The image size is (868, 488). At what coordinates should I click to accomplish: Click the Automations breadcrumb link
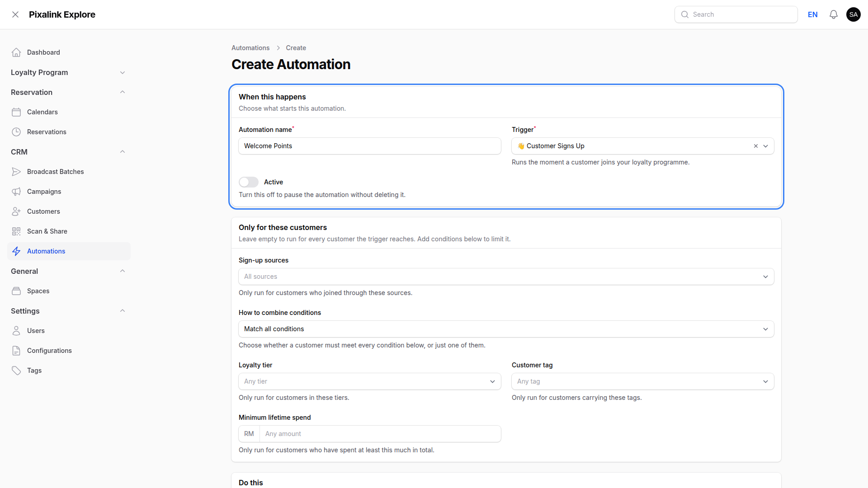(x=250, y=48)
